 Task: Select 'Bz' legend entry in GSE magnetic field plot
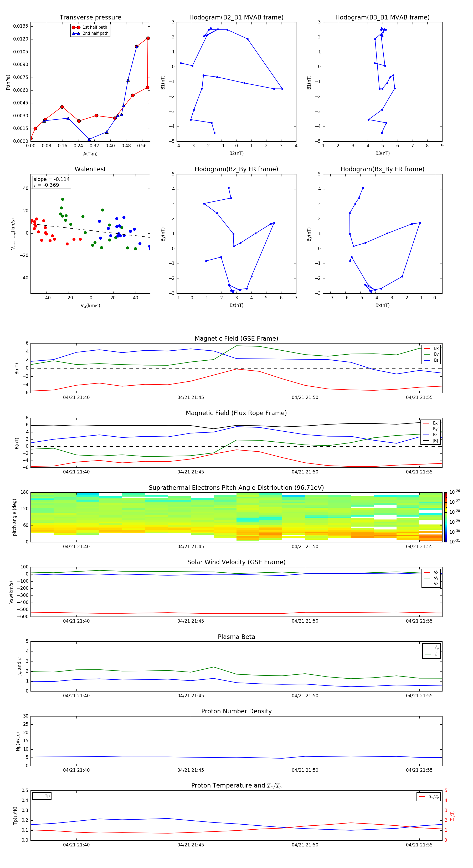431,360
